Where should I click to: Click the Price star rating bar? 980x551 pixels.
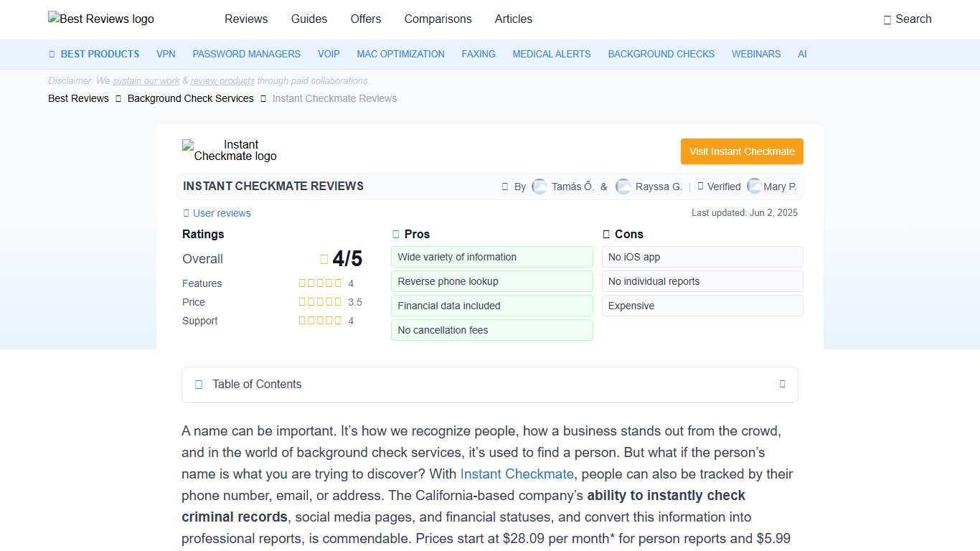point(320,302)
